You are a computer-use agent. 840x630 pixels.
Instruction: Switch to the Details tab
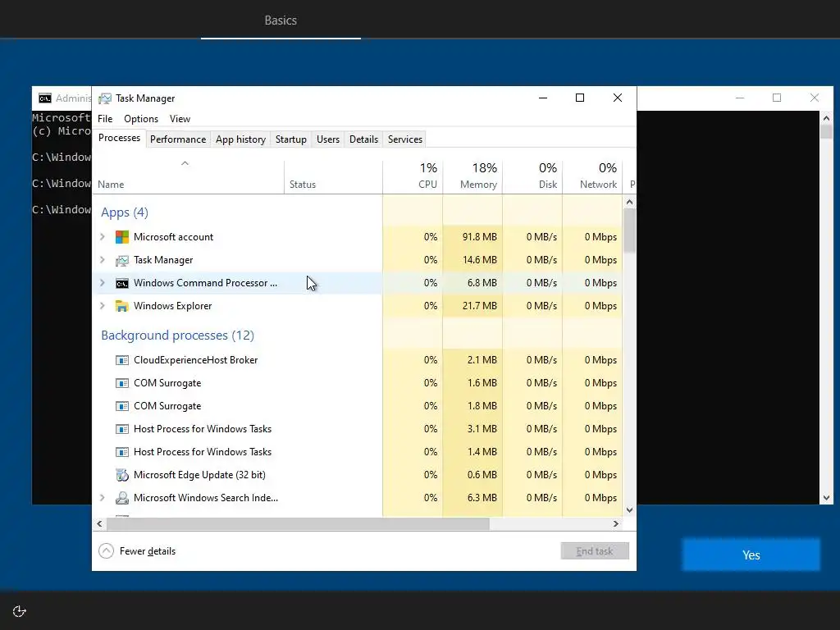click(x=363, y=139)
